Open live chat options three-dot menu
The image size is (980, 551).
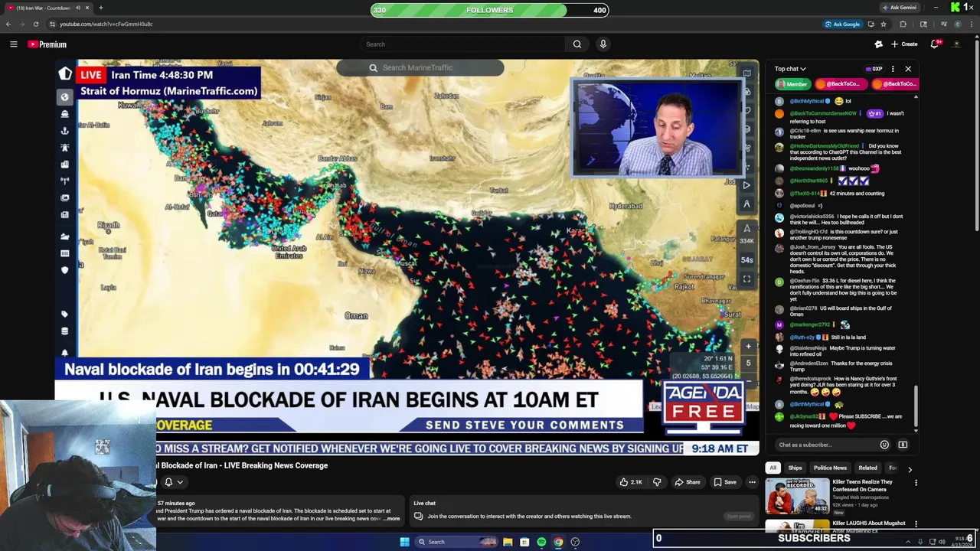893,69
